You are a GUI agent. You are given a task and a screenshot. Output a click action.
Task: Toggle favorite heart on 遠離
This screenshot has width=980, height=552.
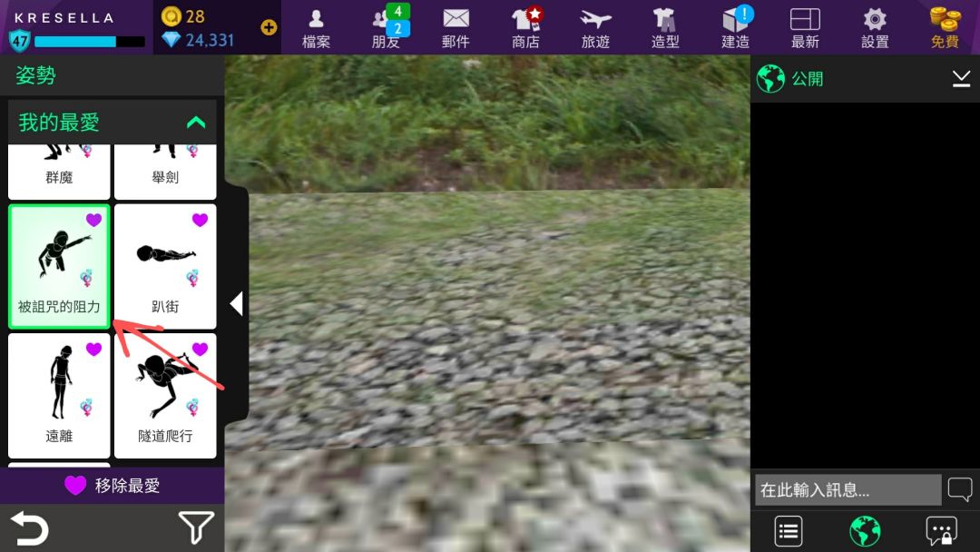tap(93, 349)
